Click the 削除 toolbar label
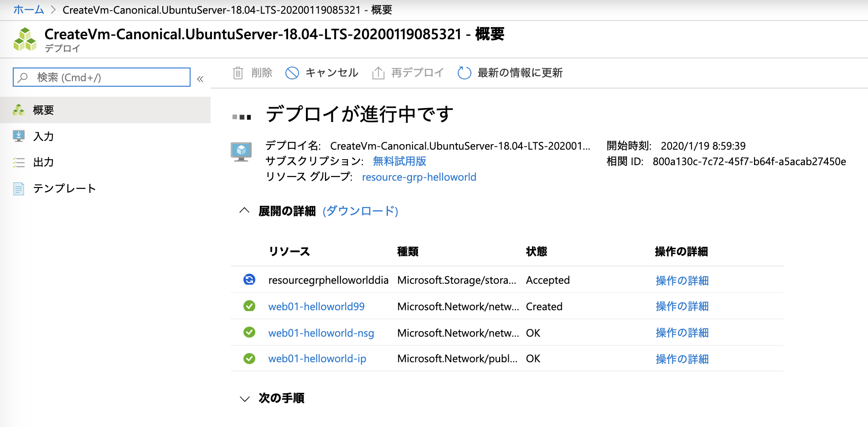 (262, 73)
